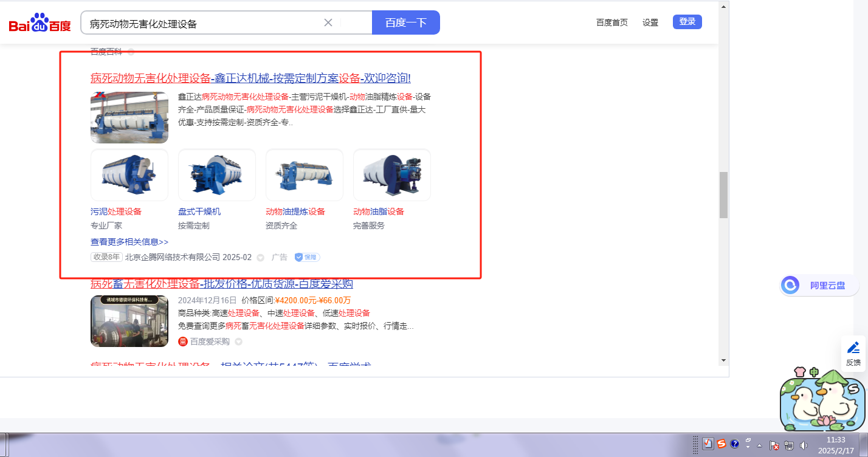The height and width of the screenshot is (457, 868).
Task: Open the 百度首页 link
Action: click(x=612, y=22)
